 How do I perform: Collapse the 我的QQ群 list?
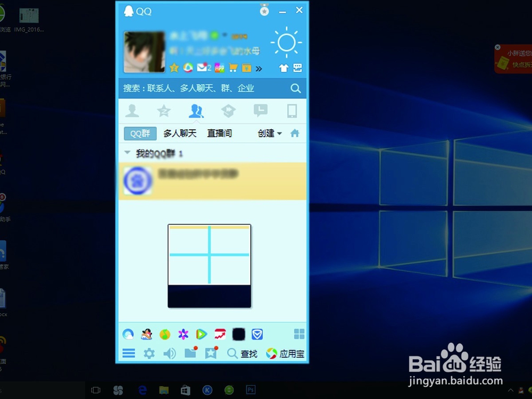(127, 153)
